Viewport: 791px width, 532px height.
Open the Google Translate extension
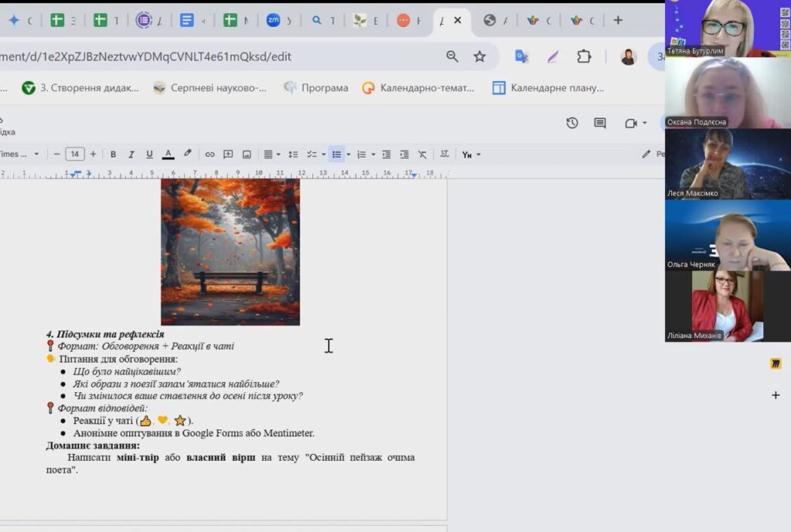tap(521, 56)
